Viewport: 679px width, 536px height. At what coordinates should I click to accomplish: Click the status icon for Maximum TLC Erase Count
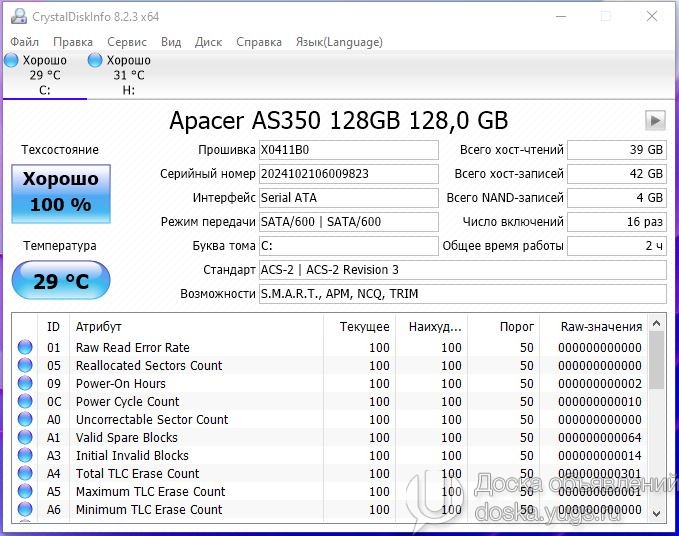(x=25, y=491)
